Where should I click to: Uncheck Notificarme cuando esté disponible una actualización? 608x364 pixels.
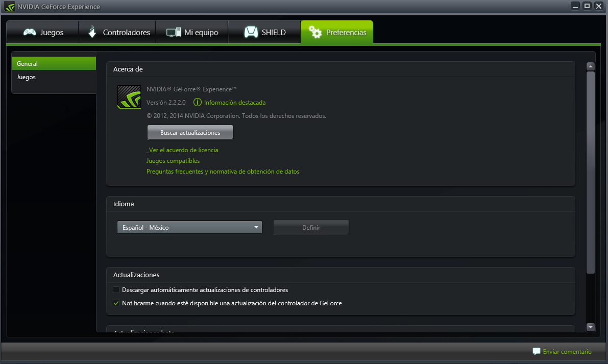pos(116,303)
